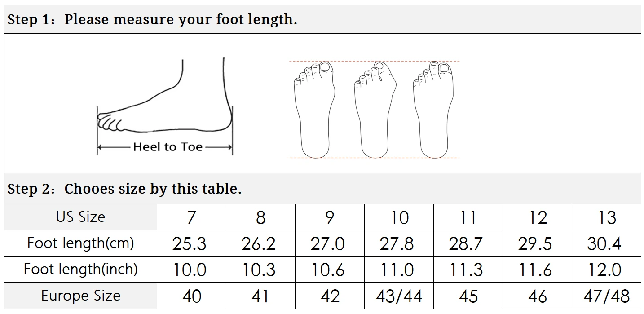Click the Europe size 47/48 cell
The height and width of the screenshot is (314, 644).
tap(606, 296)
